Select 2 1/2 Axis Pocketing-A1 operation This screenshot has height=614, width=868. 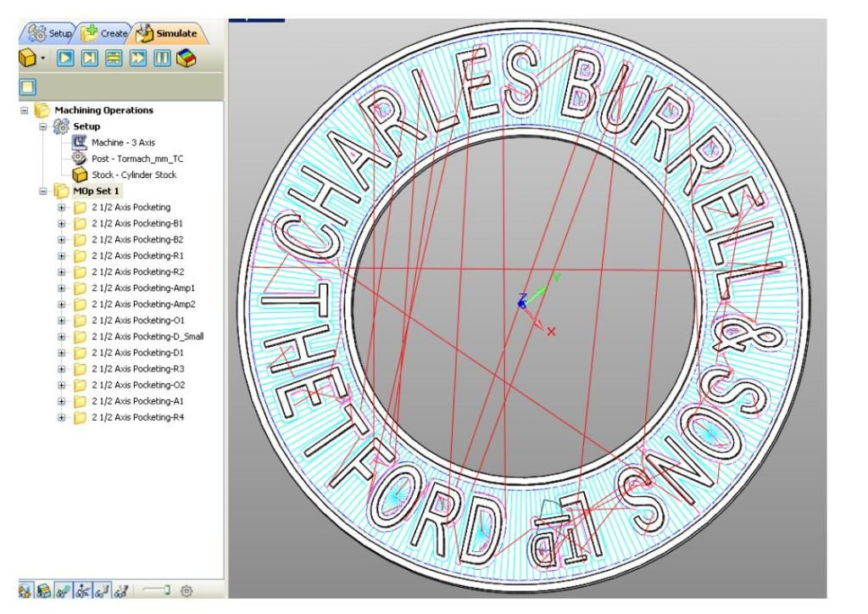138,401
